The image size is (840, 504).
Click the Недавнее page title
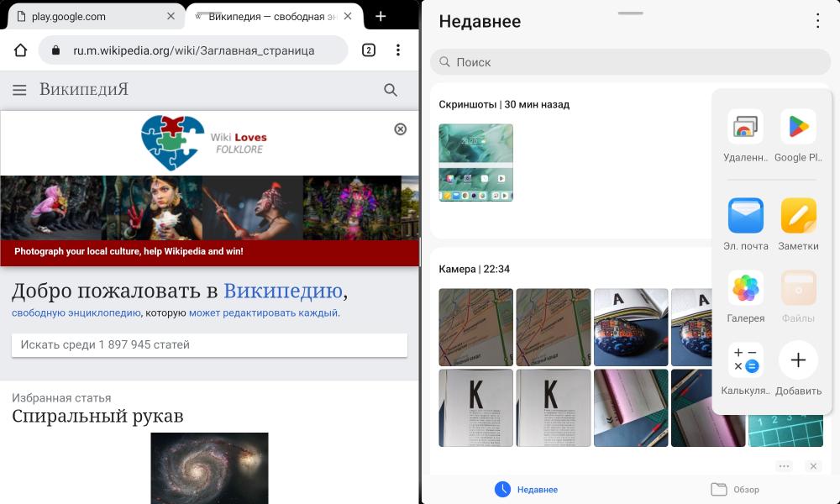click(480, 22)
